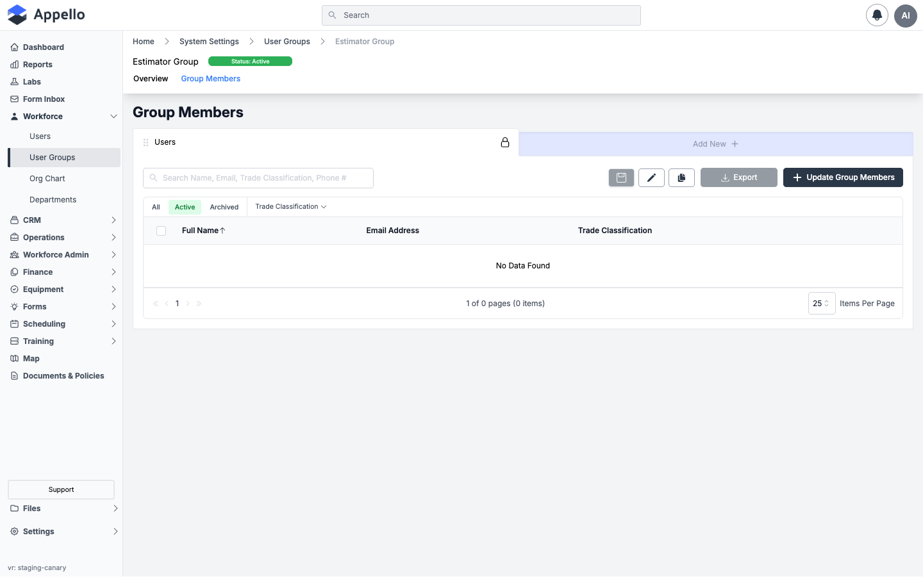Image resolution: width=923 pixels, height=588 pixels.
Task: Click the Documents & Policies file icon
Action: pos(14,376)
